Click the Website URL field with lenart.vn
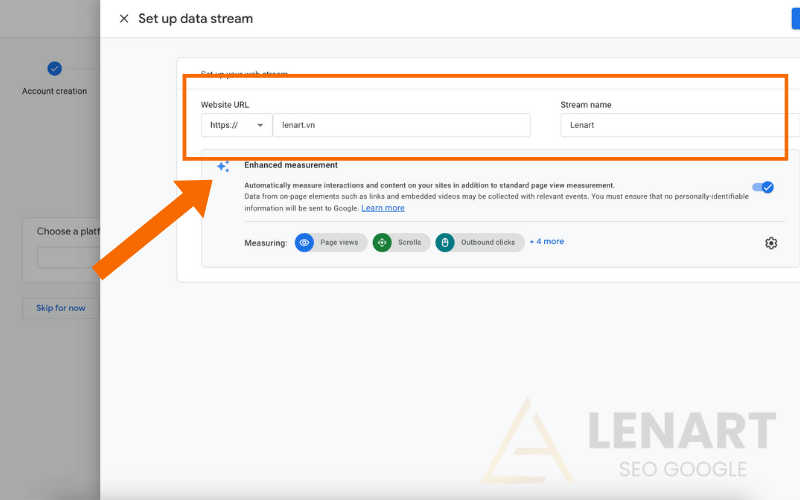Viewport: 800px width, 500px height. point(402,125)
